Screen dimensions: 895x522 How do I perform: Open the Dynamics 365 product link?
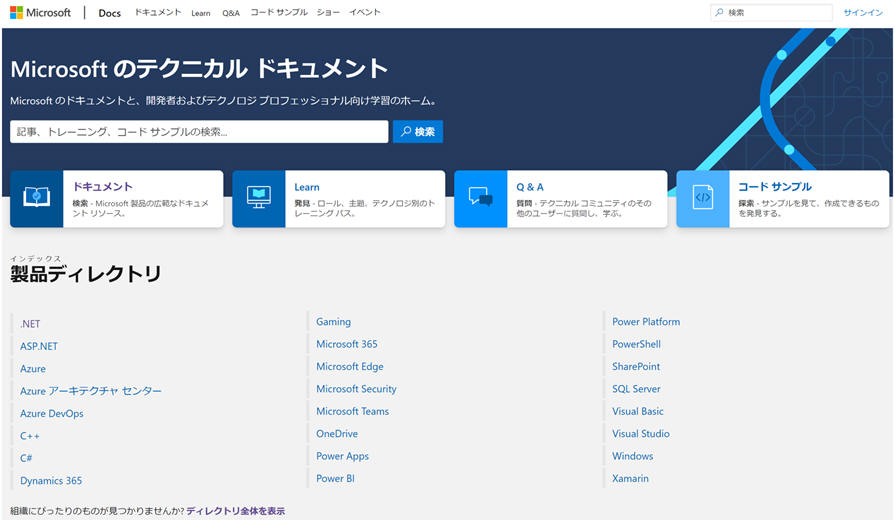[x=51, y=481]
